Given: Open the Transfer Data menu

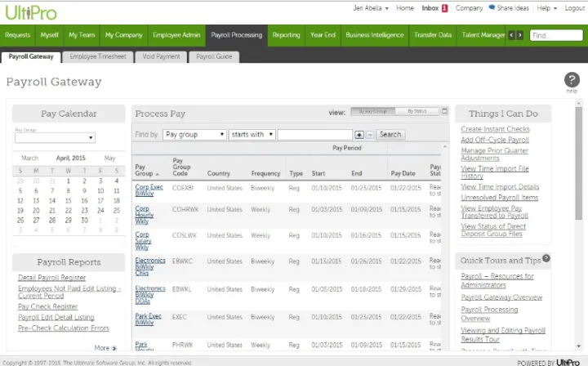Looking at the screenshot, I should pyautogui.click(x=433, y=35).
